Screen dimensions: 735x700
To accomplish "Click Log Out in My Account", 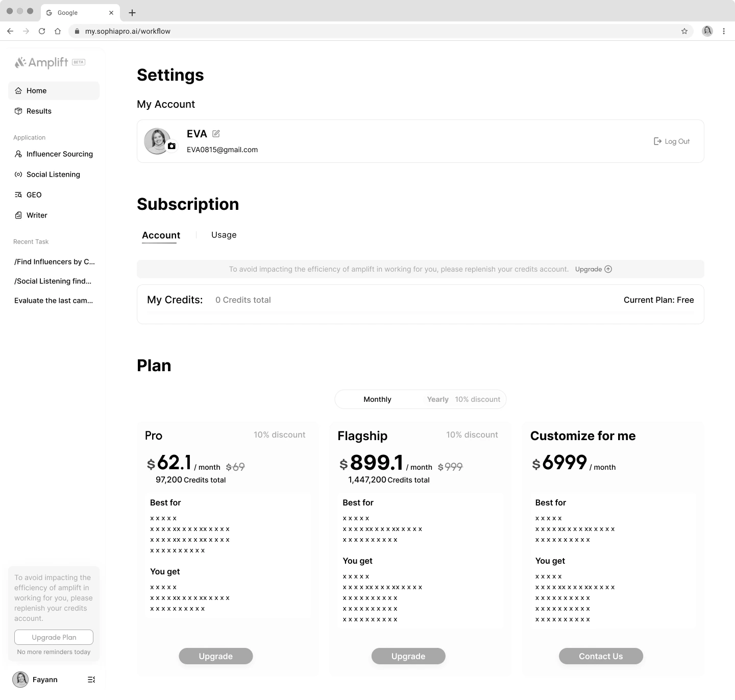I will coord(672,141).
